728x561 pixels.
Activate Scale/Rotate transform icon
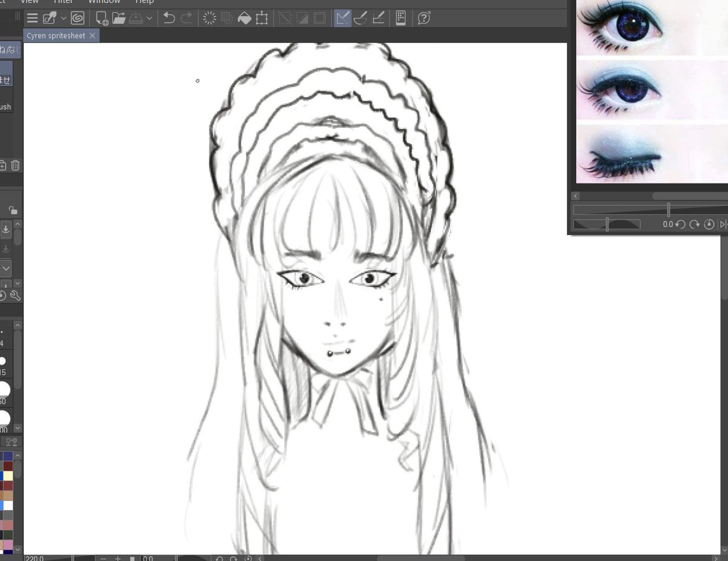(261, 18)
